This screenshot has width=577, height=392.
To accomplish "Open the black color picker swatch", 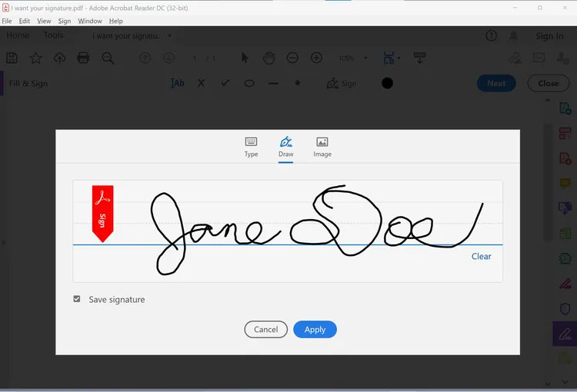I will point(387,83).
